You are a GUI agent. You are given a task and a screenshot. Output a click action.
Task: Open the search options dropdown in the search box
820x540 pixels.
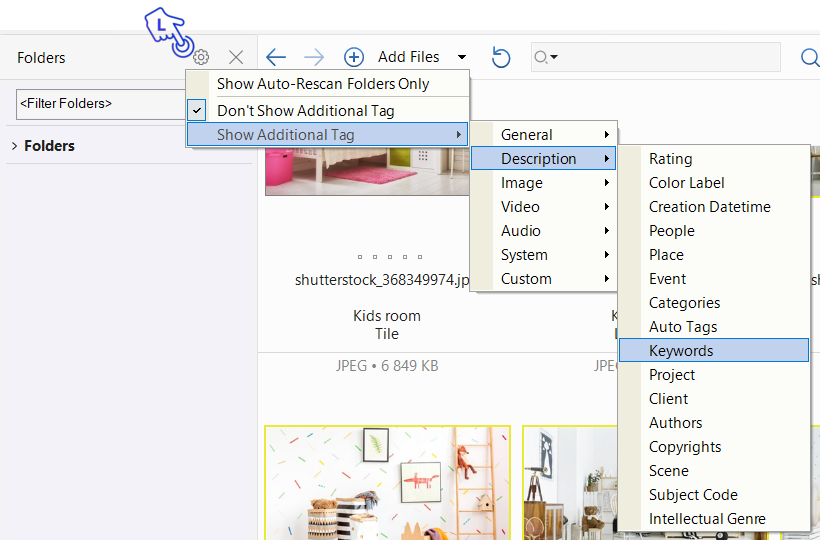pos(547,58)
